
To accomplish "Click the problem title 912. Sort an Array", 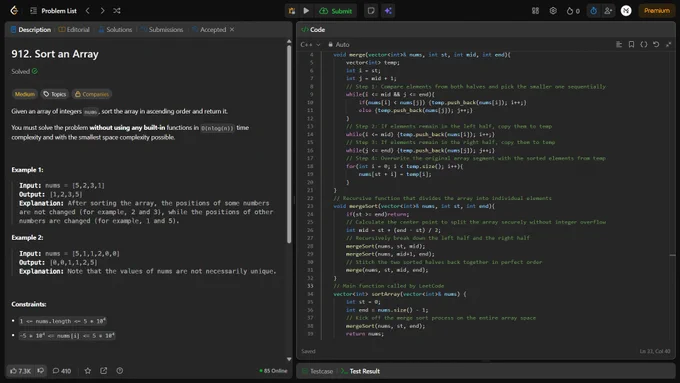I will coord(55,54).
